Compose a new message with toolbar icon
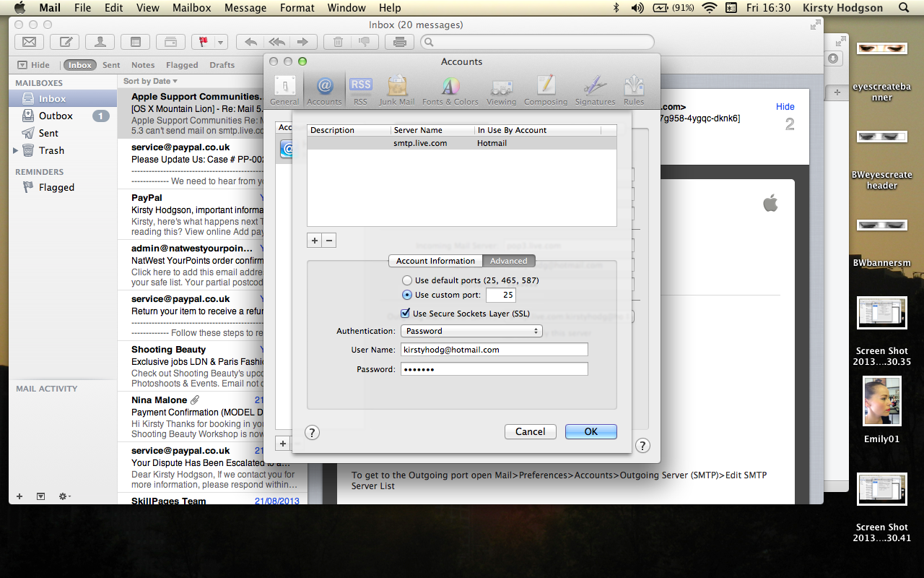The height and width of the screenshot is (578, 924). pos(65,42)
